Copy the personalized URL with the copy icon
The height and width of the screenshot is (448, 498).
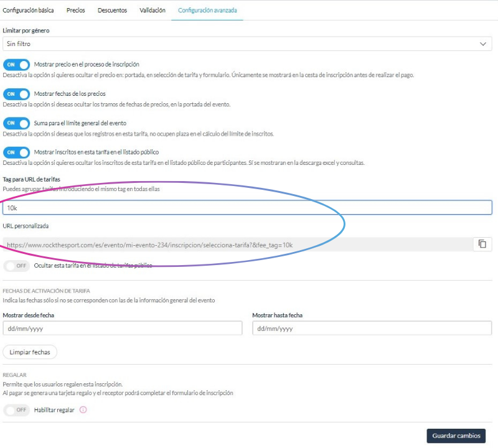click(x=482, y=244)
